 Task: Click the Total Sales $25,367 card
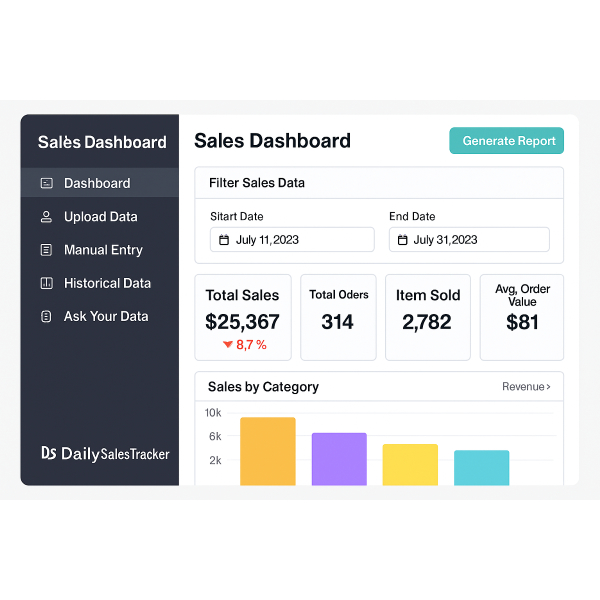243,317
